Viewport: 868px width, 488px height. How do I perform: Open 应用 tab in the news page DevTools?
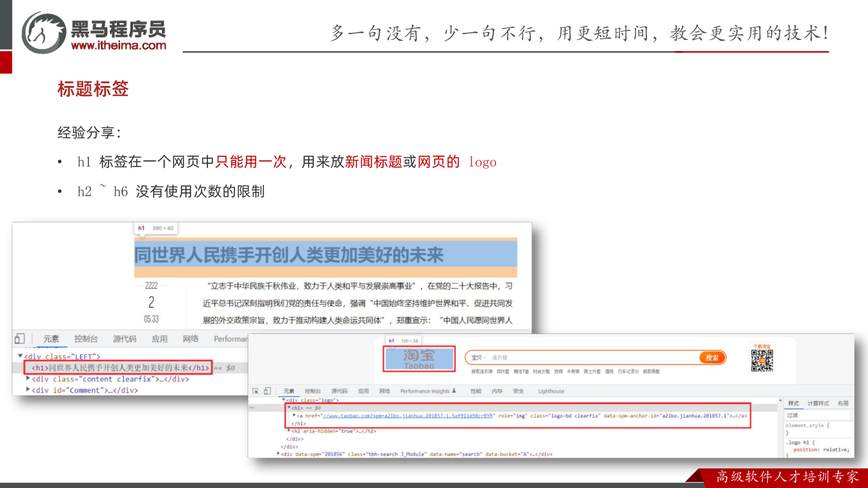point(160,338)
